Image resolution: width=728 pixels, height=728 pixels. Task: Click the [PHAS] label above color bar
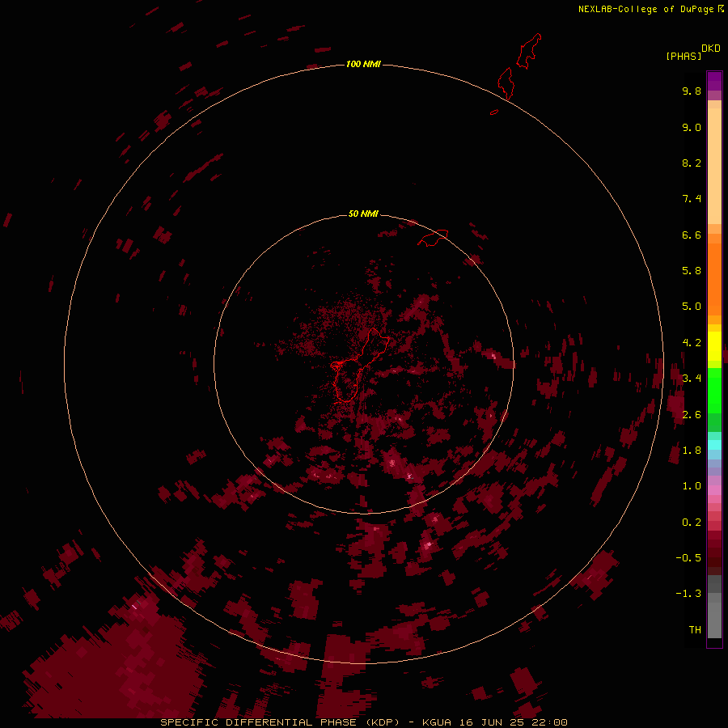pyautogui.click(x=684, y=56)
